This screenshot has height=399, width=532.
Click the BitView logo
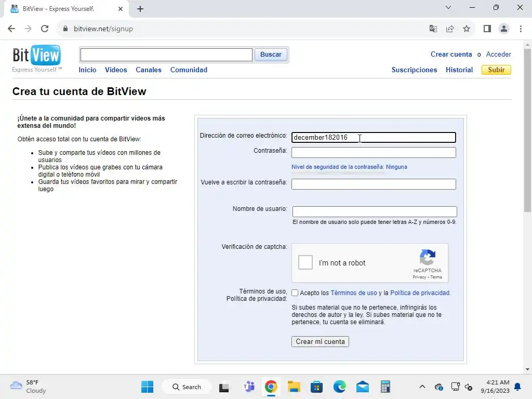(37, 58)
